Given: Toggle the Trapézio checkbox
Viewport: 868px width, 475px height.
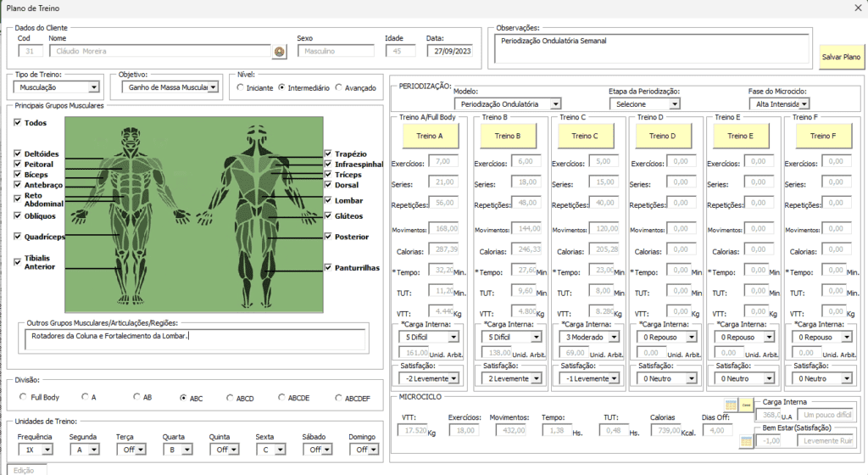Looking at the screenshot, I should coord(328,154).
